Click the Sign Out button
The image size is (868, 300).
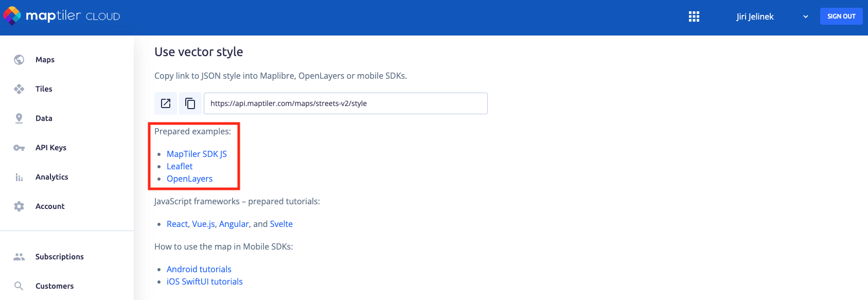pyautogui.click(x=841, y=16)
